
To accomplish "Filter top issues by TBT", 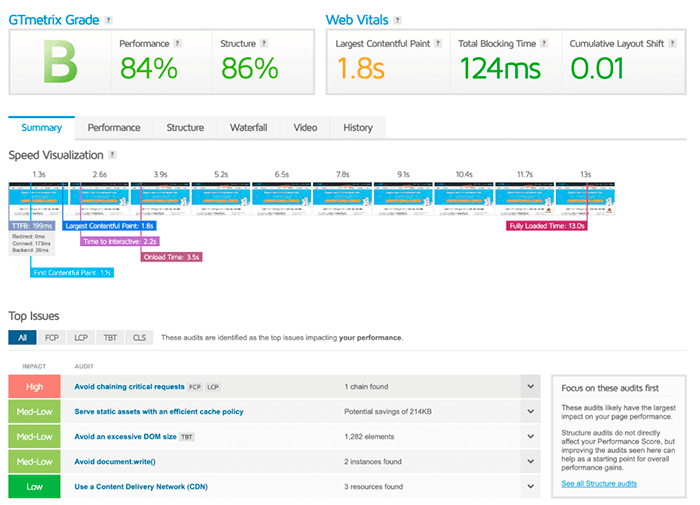I will tap(110, 338).
